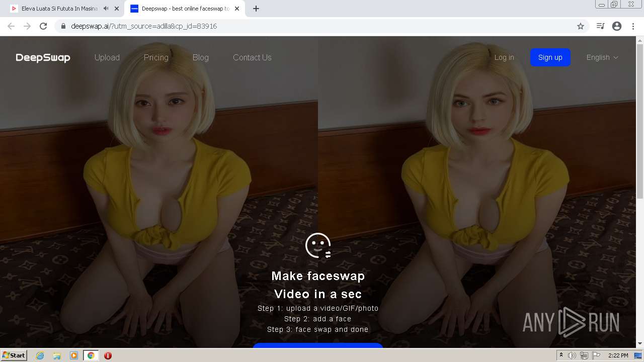Screen dimensions: 644x362
Task: Open the Chrome profile icon
Action: coord(617,26)
